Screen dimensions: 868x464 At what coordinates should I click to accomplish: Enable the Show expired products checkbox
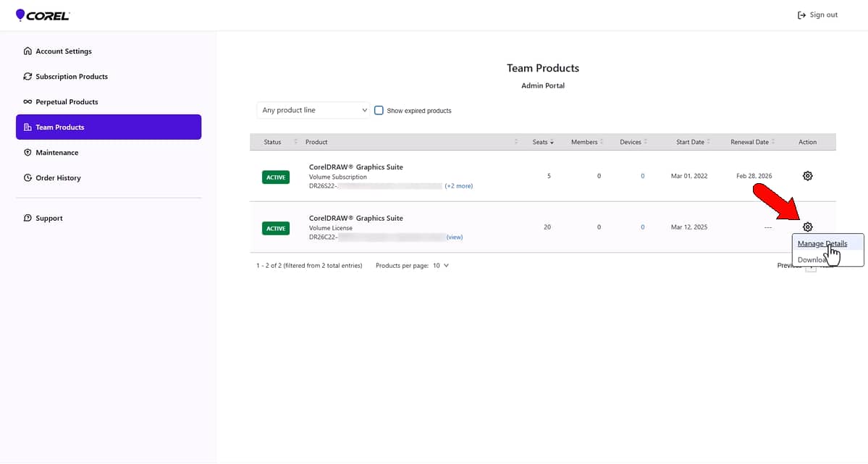click(x=379, y=110)
